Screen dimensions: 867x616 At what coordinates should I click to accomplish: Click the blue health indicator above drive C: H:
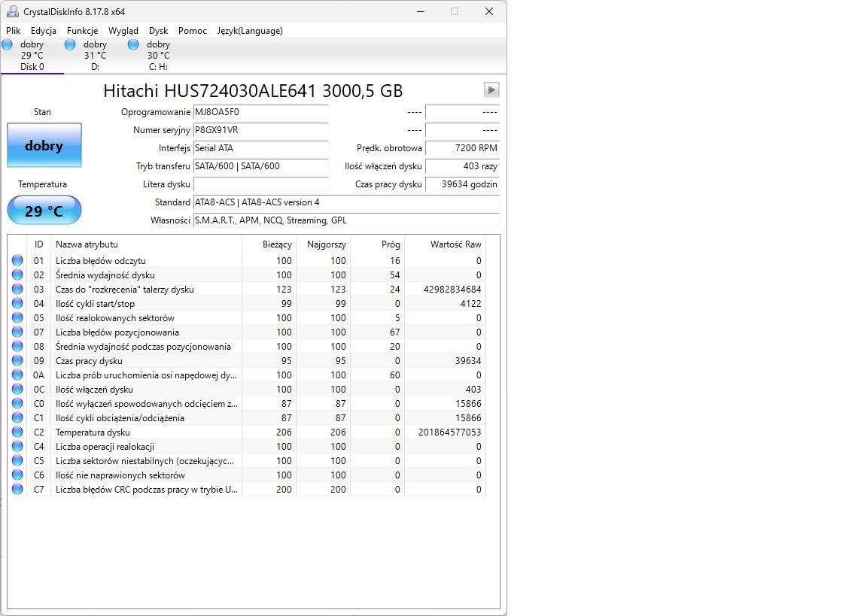(x=134, y=44)
